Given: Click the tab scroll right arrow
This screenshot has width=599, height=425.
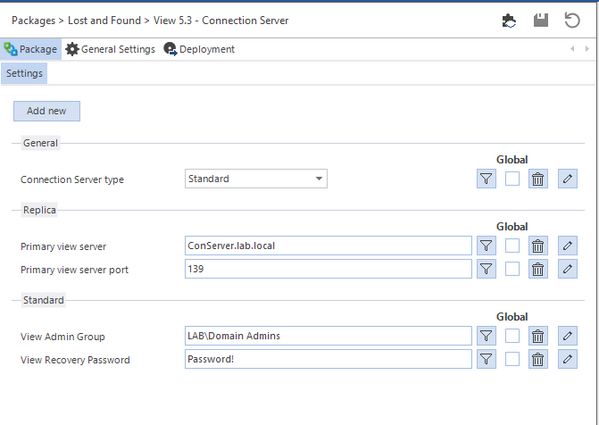Looking at the screenshot, I should tap(587, 49).
